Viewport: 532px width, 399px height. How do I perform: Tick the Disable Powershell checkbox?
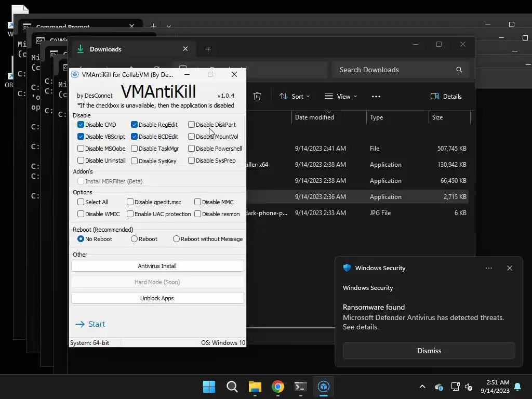coord(191,148)
